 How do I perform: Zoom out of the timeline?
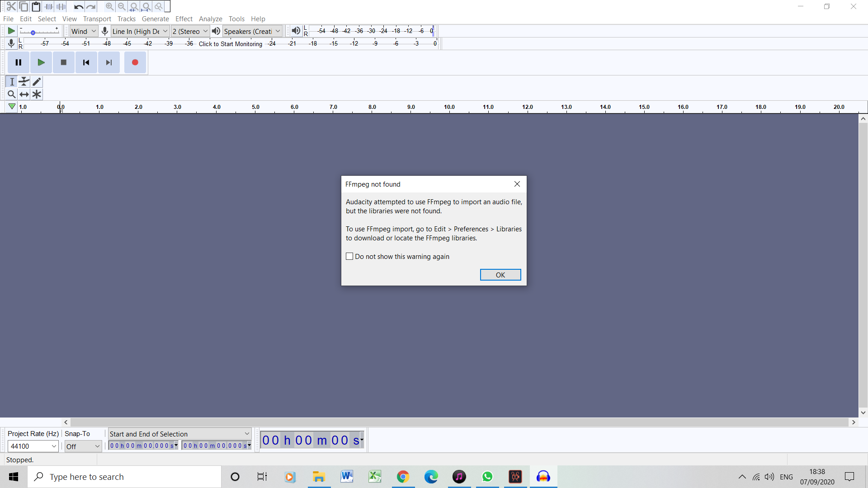coord(122,6)
